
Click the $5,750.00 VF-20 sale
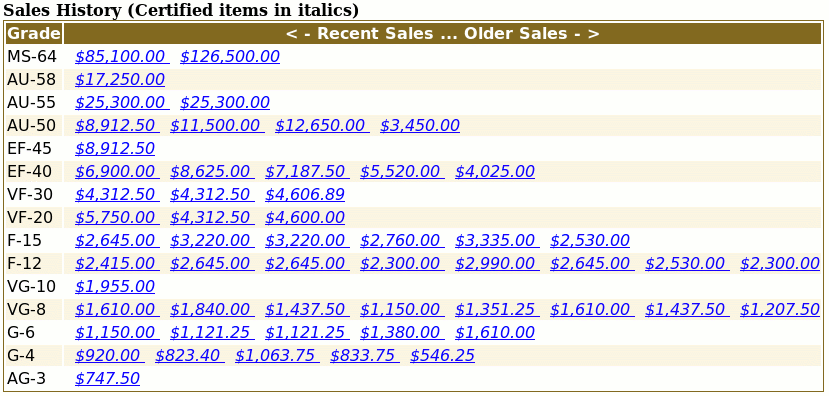tap(117, 217)
